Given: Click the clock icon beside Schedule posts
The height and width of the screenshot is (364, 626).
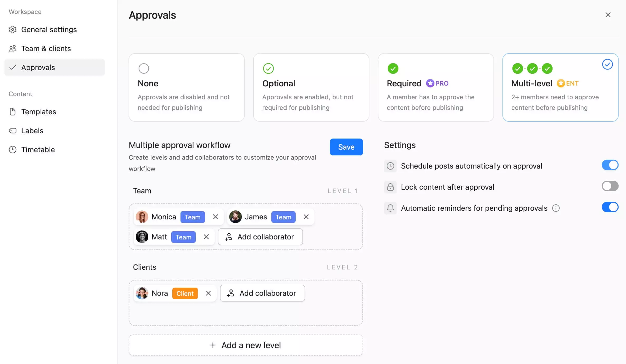Looking at the screenshot, I should pos(390,166).
